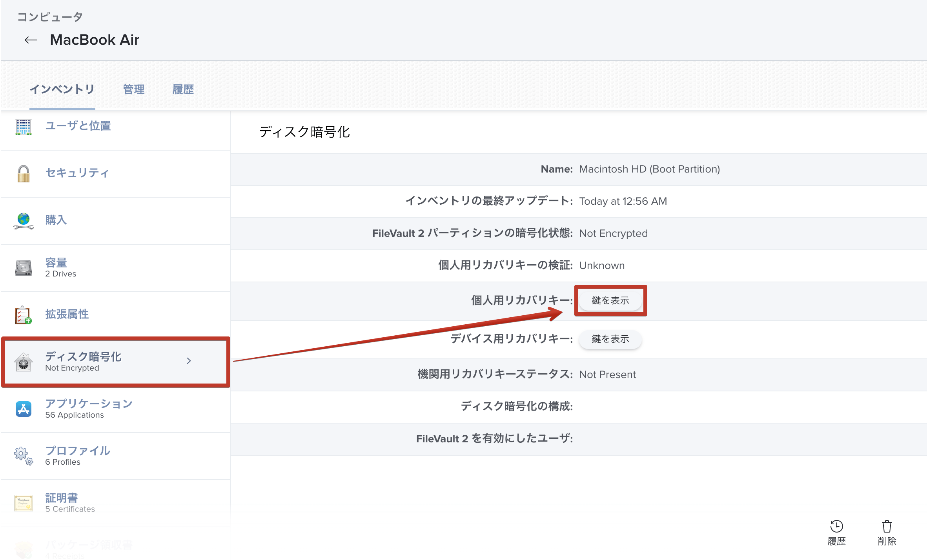Screen dimensions: 927x560
Task: Click the certificate icon for 証明書
Action: [24, 503]
